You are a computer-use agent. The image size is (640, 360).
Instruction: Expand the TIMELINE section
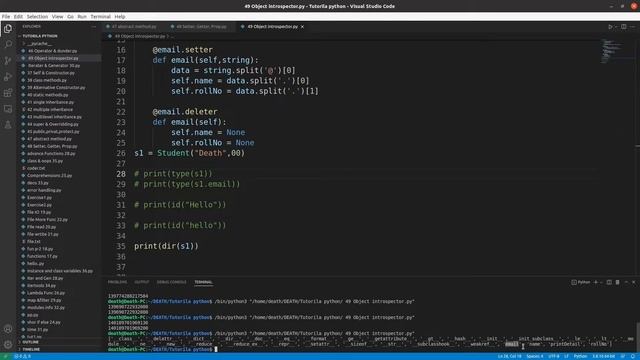[x=31, y=349]
